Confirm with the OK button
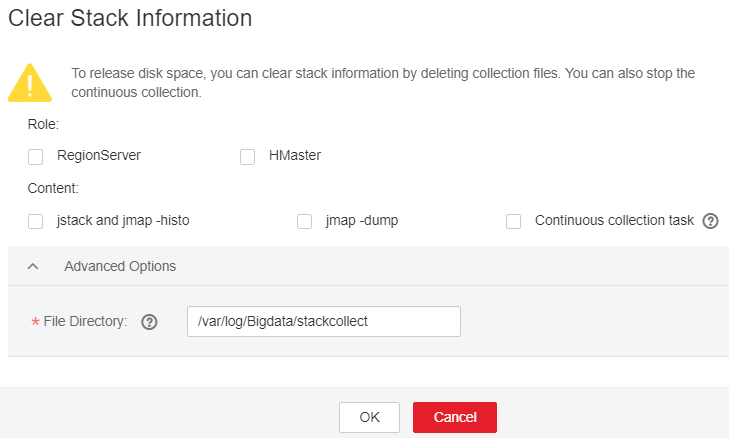This screenshot has height=438, width=729. coord(369,417)
